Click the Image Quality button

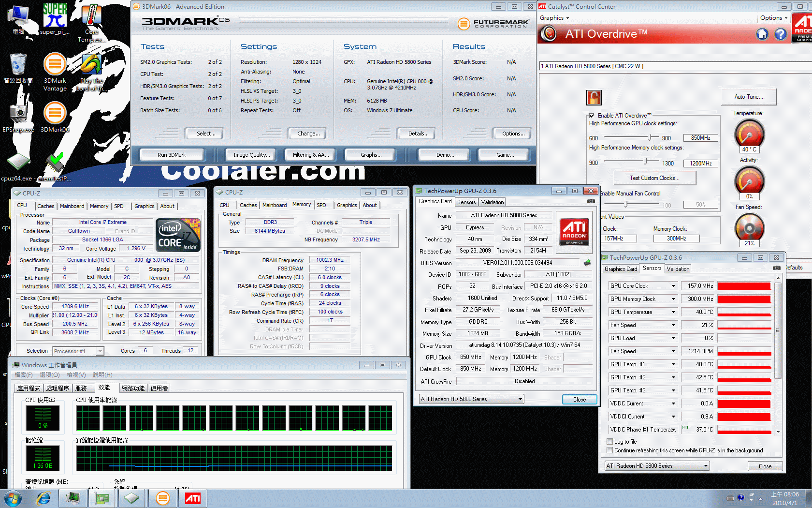251,155
